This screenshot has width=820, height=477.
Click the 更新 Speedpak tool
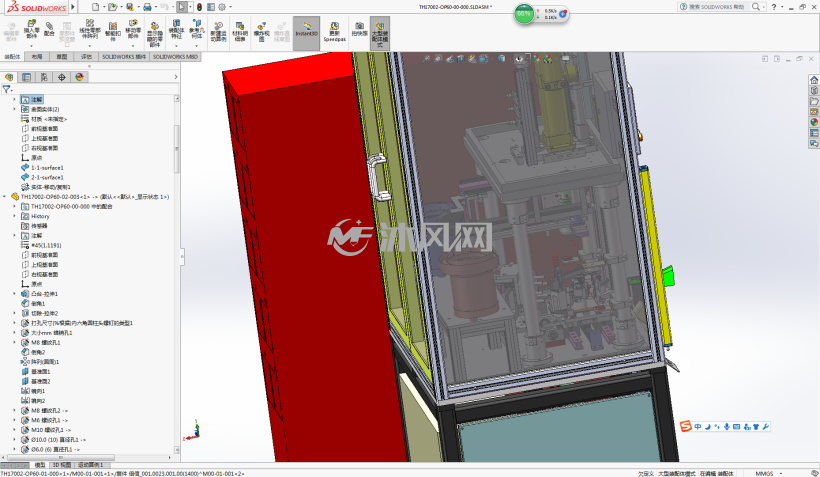[x=335, y=32]
